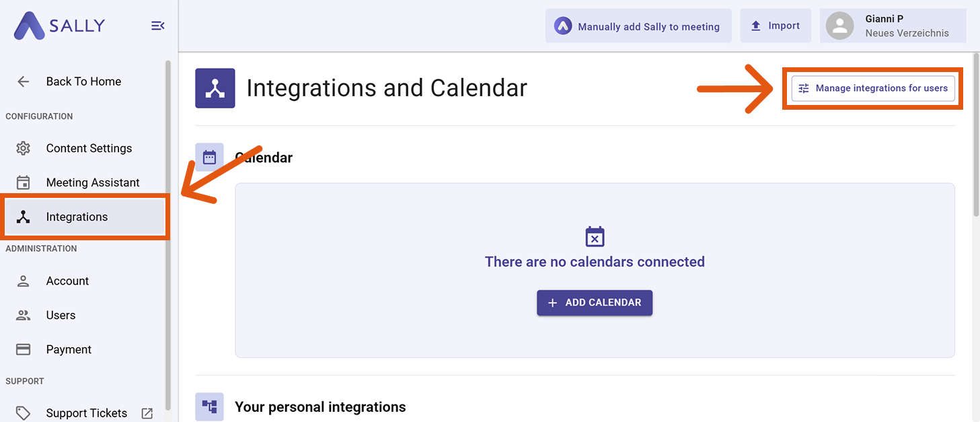This screenshot has height=422, width=980.
Task: Open the Gianni P profile menu
Action: pos(893,26)
